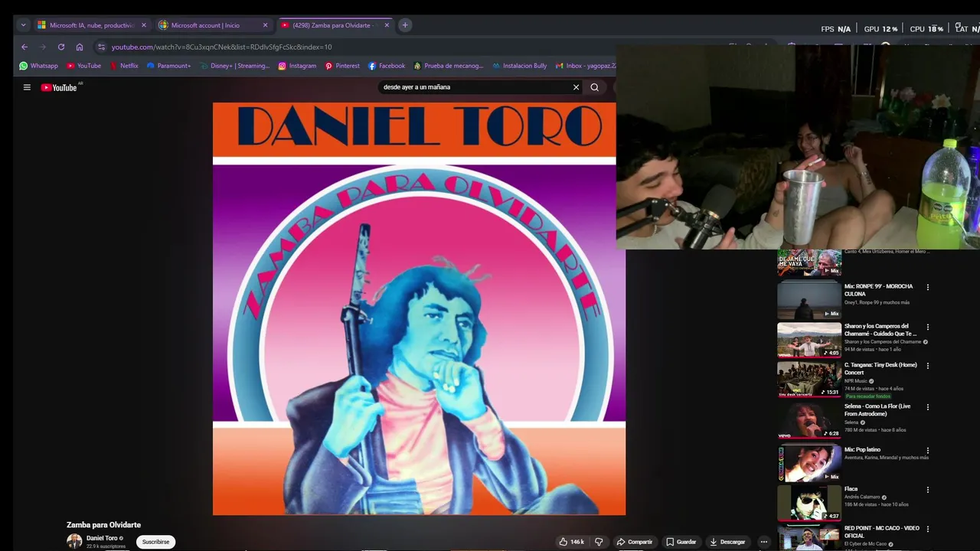Open site information icon in address bar
This screenshot has height=551, width=980.
tap(101, 47)
